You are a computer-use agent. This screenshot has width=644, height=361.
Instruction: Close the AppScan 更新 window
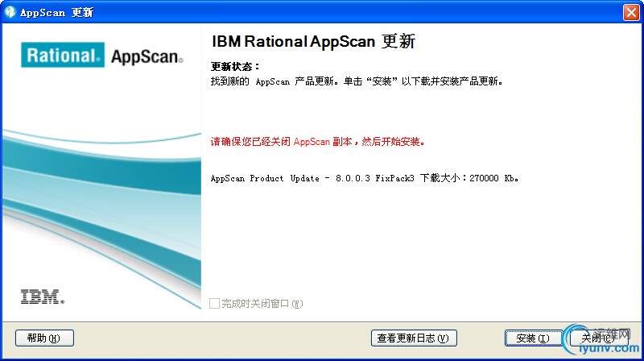(x=631, y=12)
